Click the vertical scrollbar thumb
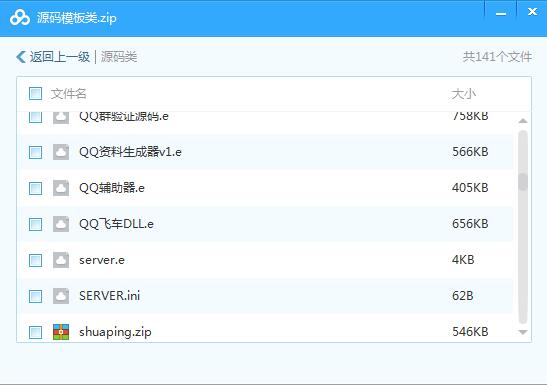 tap(523, 181)
